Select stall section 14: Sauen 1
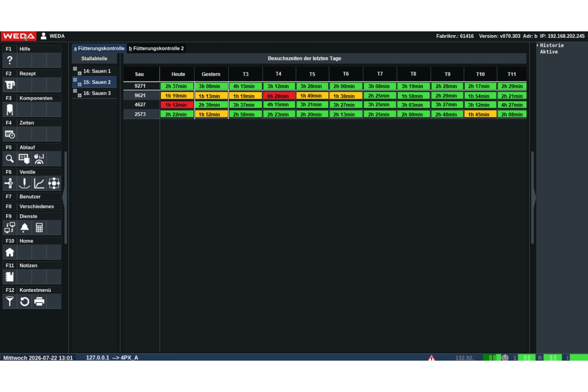Screen dimensions: 588x392 click(x=95, y=71)
